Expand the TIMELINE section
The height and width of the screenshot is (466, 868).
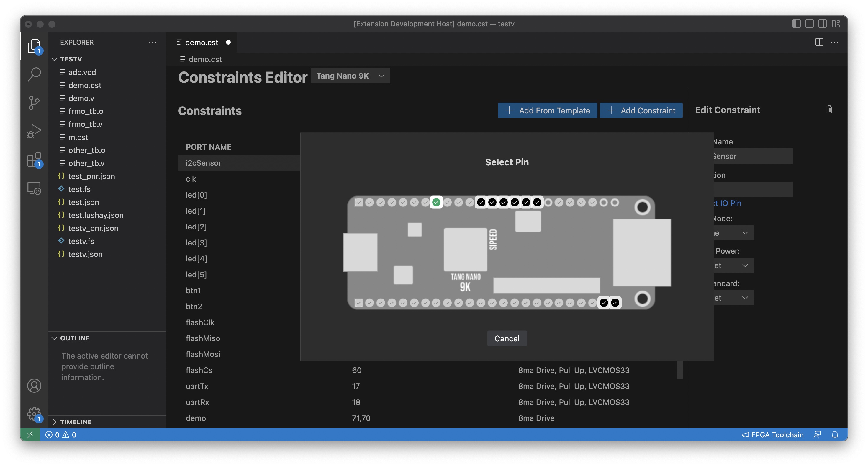click(76, 422)
